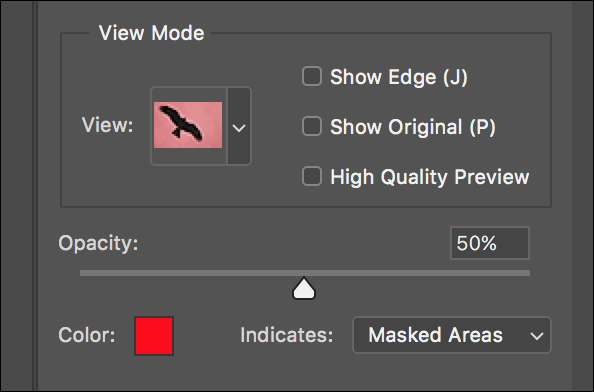Click the View: label
Image resolution: width=594 pixels, height=392 pixels.
pyautogui.click(x=108, y=125)
